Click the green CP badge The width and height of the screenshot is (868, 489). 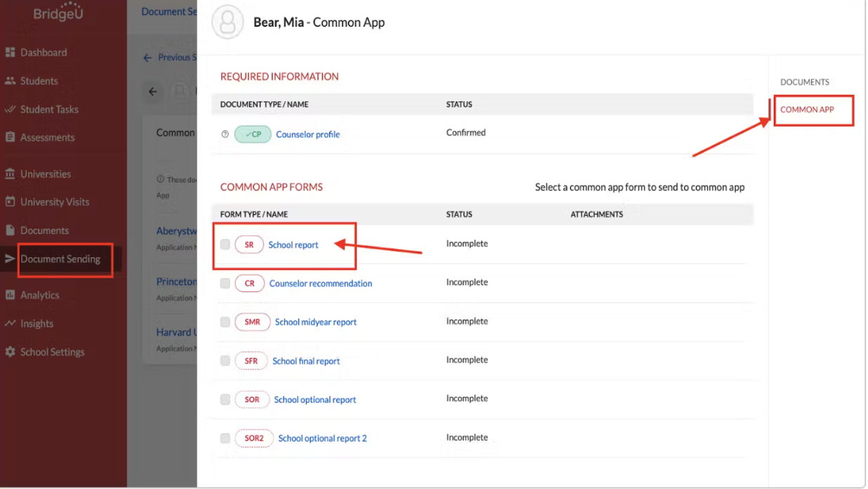pos(253,134)
